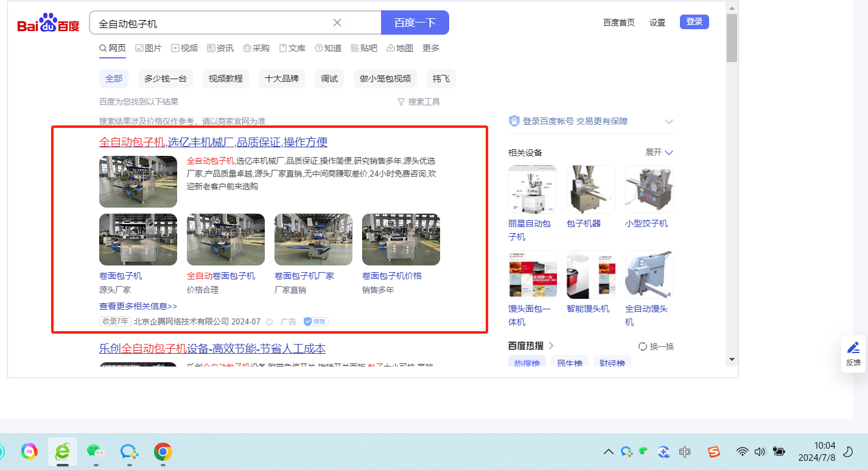Screen dimensions: 868x470
Task: Open the 更多 more tab
Action: click(431, 48)
